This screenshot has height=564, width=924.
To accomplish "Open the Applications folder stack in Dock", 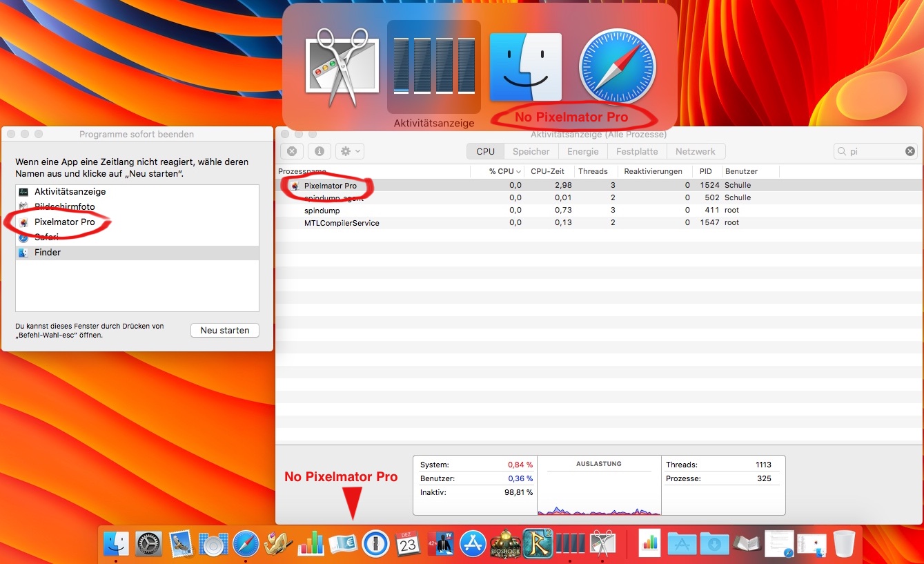I will pyautogui.click(x=682, y=544).
